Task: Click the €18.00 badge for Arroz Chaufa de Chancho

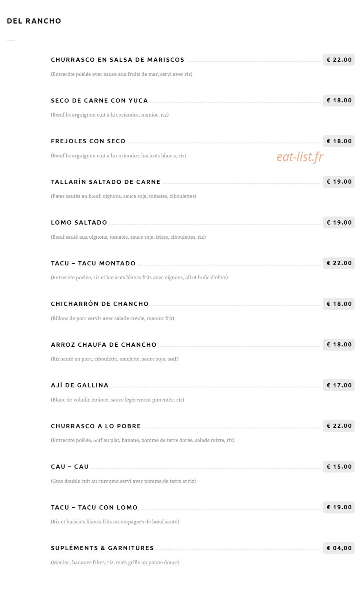Action: pyautogui.click(x=339, y=344)
